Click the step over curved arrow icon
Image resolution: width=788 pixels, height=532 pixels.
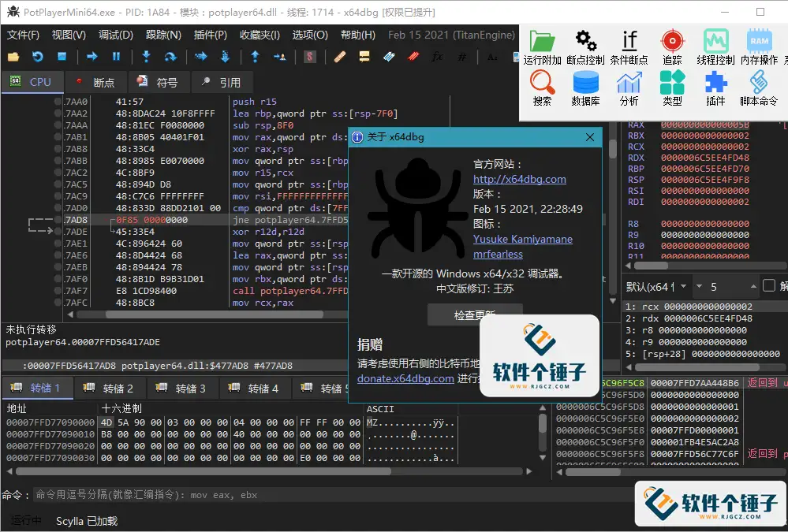click(171, 57)
